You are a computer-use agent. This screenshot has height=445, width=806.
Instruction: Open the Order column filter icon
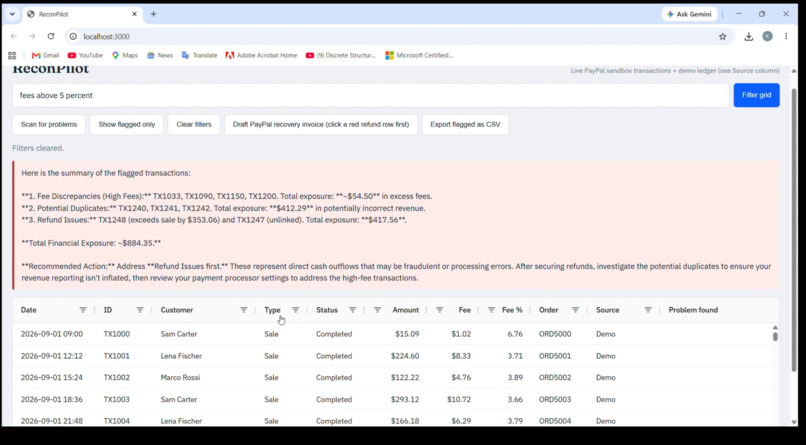[x=576, y=310]
